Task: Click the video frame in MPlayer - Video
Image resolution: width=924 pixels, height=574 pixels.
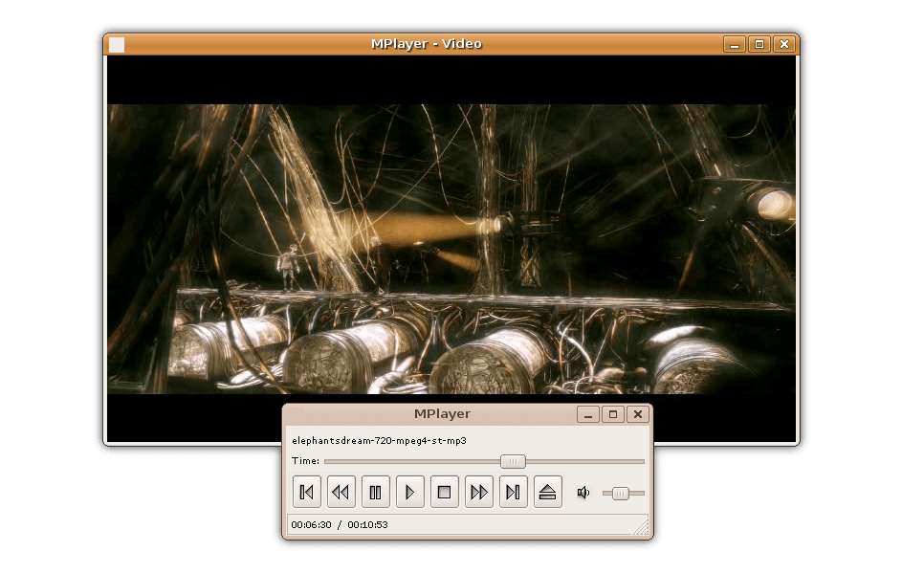Action: point(451,249)
